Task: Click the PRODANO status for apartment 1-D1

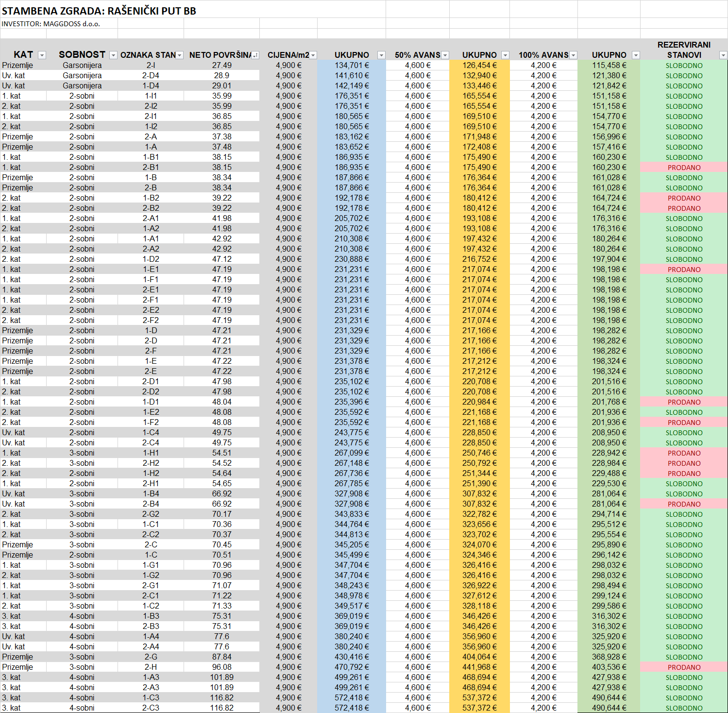Action: click(x=684, y=402)
